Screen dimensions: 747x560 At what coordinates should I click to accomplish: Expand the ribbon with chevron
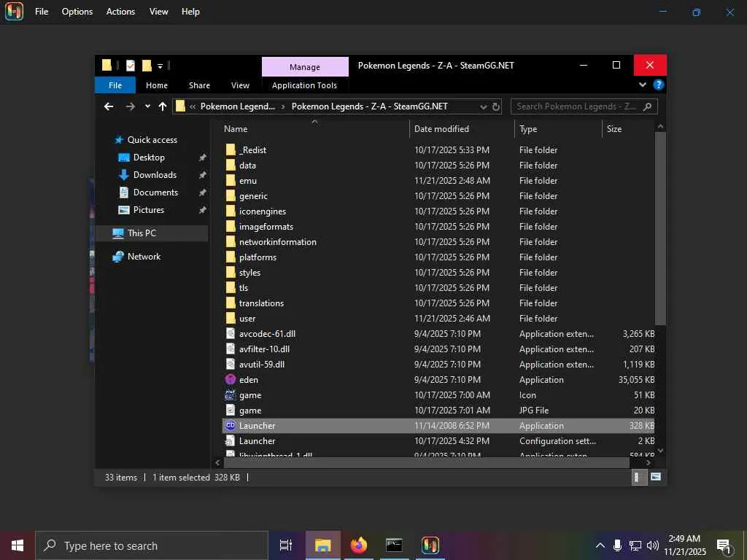coord(643,85)
